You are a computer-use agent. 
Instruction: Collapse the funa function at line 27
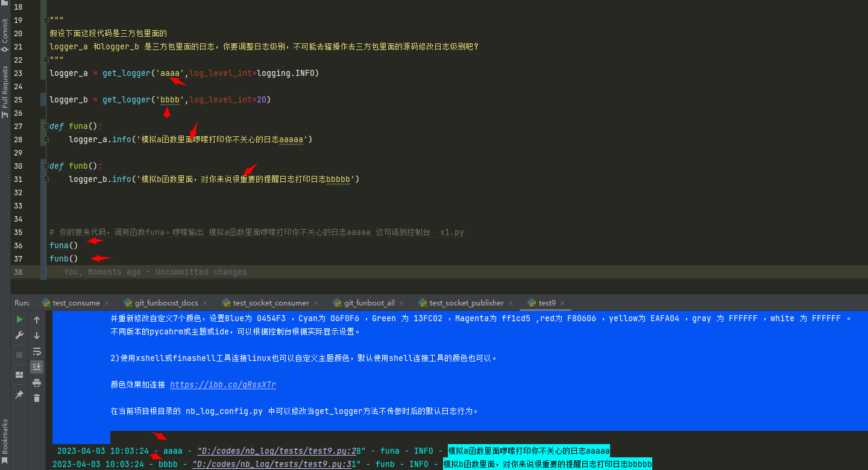pos(46,126)
